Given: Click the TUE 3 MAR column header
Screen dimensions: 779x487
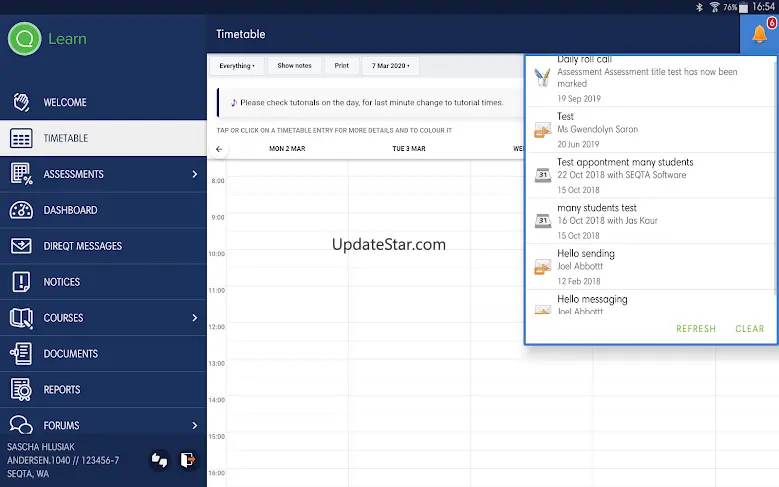Looking at the screenshot, I should (409, 149).
